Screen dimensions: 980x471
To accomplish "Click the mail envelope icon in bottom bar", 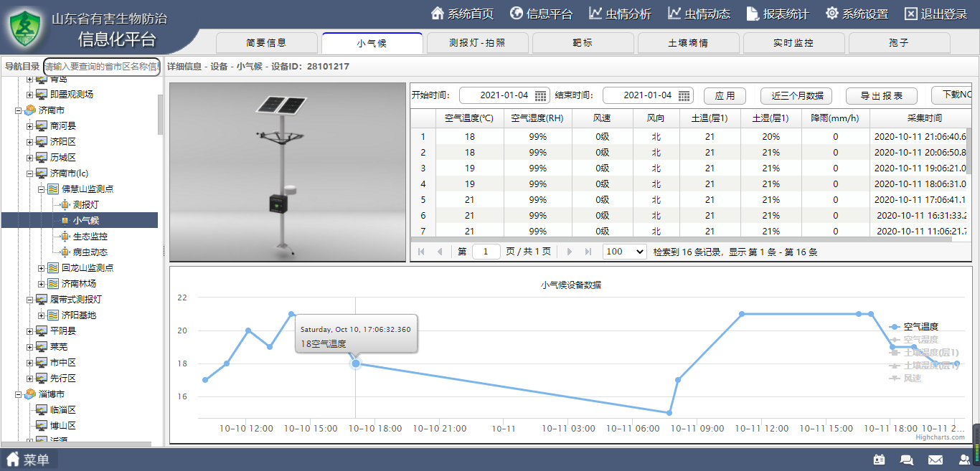I will tap(936, 460).
